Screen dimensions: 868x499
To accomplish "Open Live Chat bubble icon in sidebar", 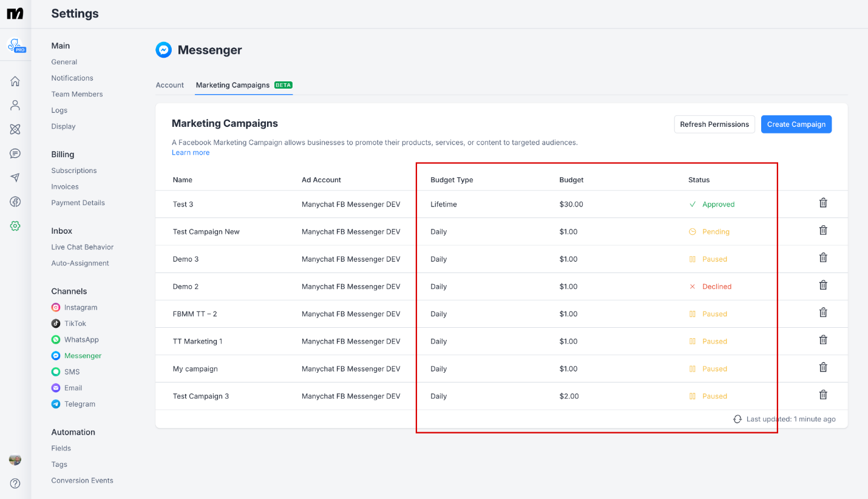I will (x=15, y=154).
